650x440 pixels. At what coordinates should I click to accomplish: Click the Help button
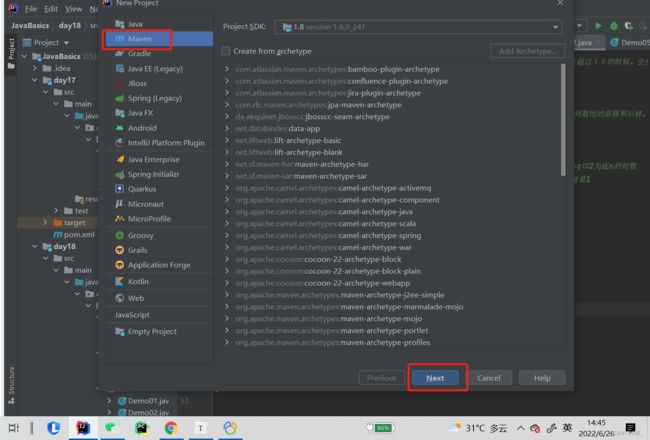point(542,378)
